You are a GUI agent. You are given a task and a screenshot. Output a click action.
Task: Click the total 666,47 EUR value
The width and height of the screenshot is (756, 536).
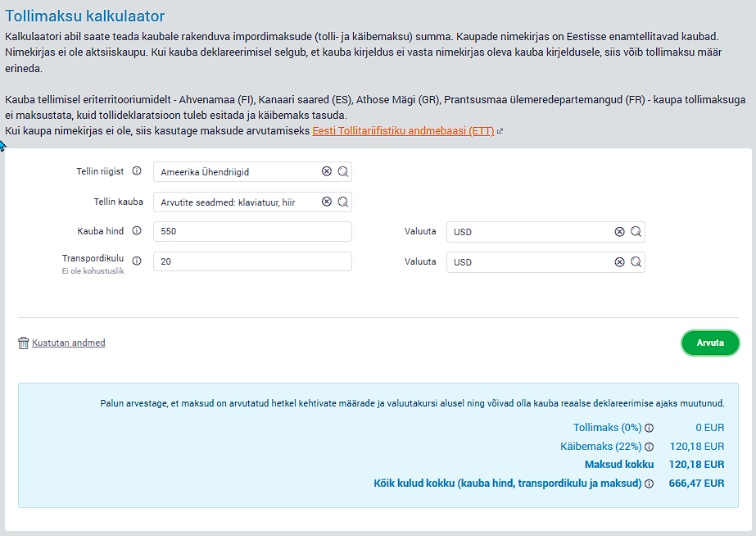(696, 484)
